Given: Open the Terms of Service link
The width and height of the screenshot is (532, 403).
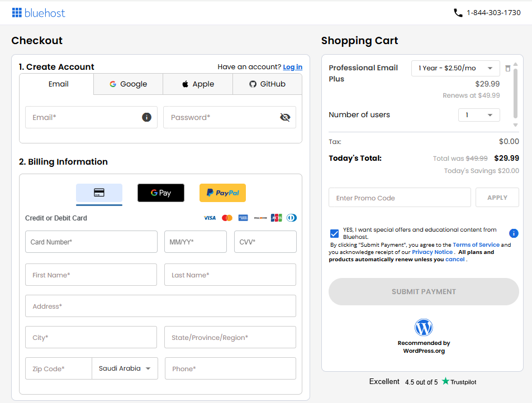Looking at the screenshot, I should click(476, 244).
